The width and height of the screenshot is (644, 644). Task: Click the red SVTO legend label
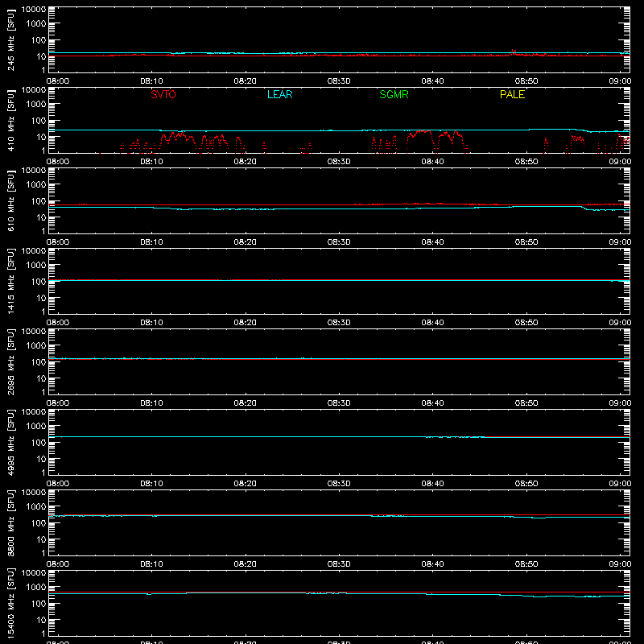tap(163, 94)
